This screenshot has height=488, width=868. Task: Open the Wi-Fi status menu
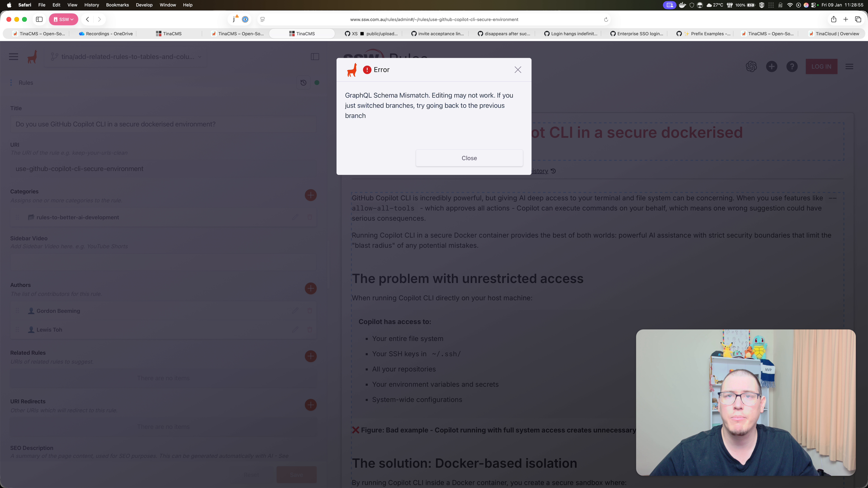tap(790, 5)
